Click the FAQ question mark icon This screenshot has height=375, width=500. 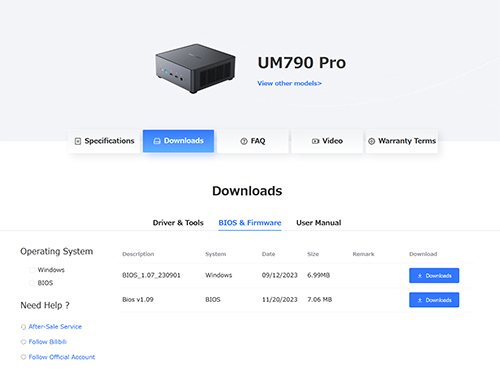pos(244,141)
